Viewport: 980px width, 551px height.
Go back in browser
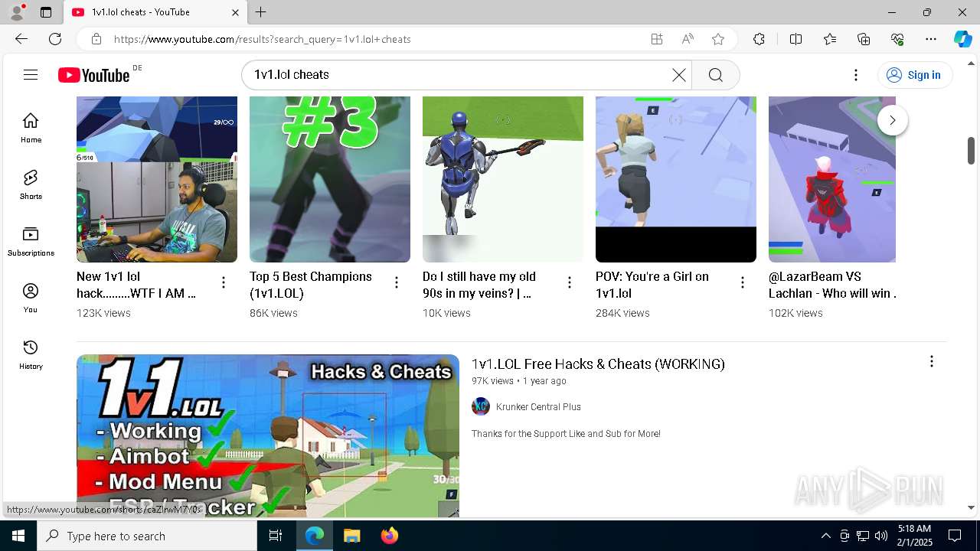click(x=21, y=39)
